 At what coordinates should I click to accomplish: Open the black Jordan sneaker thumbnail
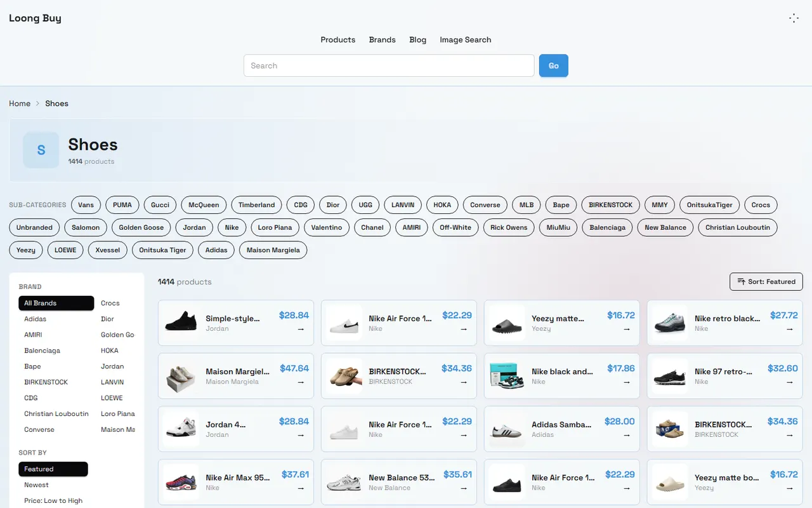[x=181, y=323]
